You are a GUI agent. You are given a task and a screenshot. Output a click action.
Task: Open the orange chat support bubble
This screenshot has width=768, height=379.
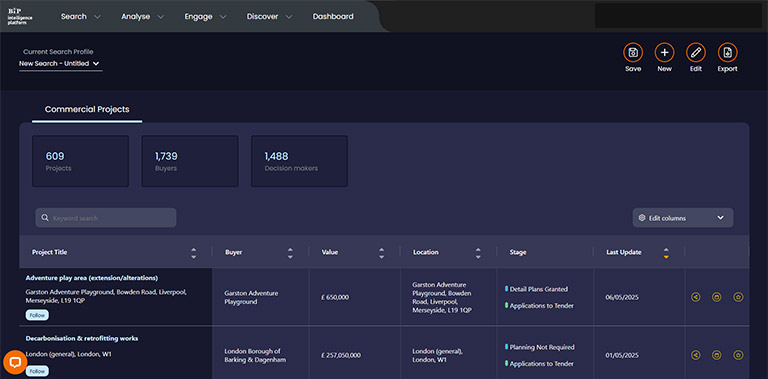pos(15,362)
